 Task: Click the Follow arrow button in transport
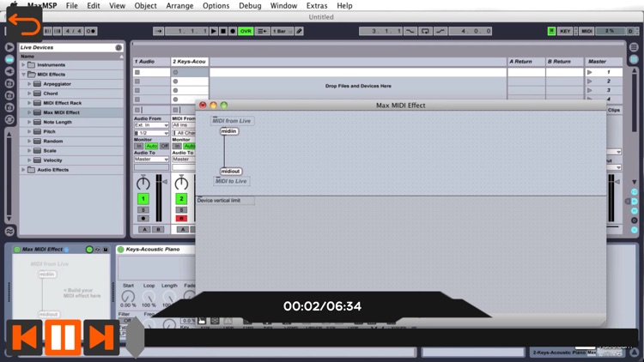pos(159,31)
